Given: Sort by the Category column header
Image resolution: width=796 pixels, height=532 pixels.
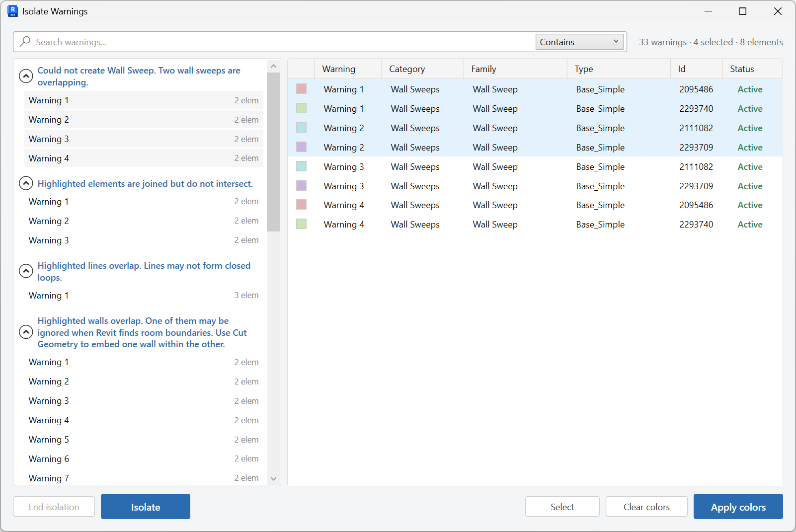Looking at the screenshot, I should [423, 69].
